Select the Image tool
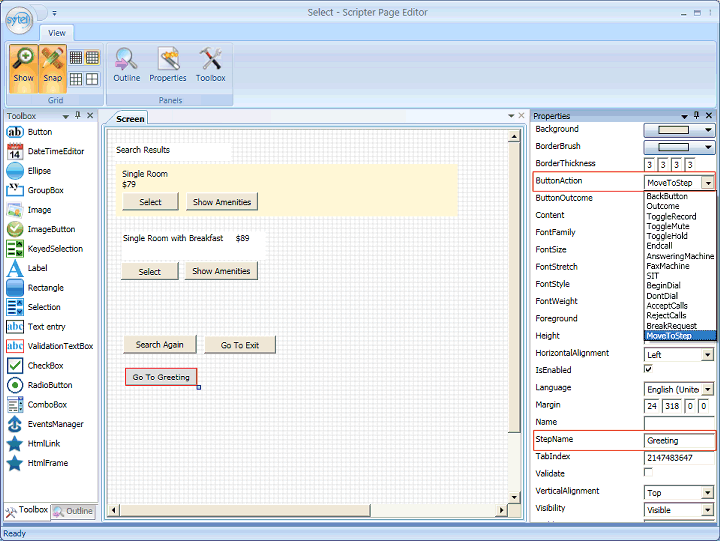720x541 pixels. tap(29, 210)
